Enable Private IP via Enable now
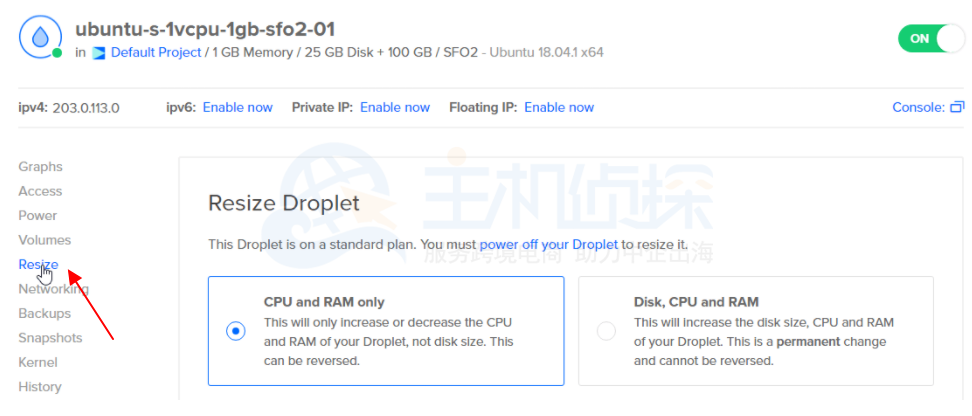972x416 pixels. pos(395,107)
